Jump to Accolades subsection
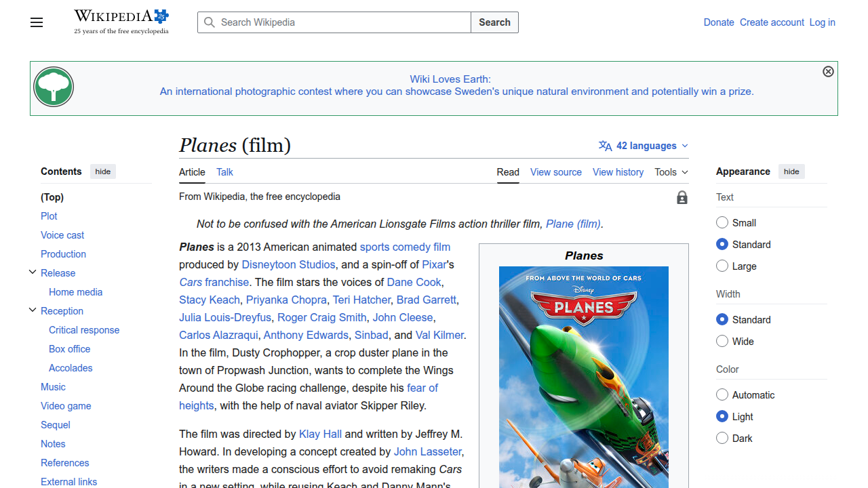Image resolution: width=868 pixels, height=488 pixels. coord(71,368)
